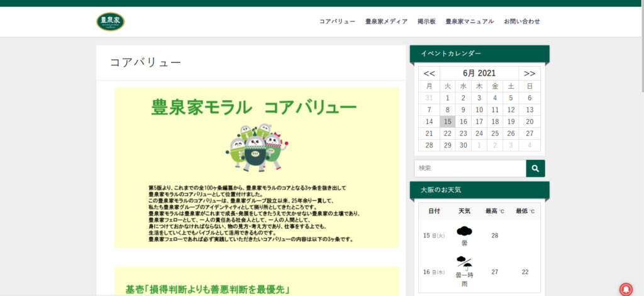This screenshot has width=644, height=296.
Task: Go to next month in event calendar
Action: point(530,73)
